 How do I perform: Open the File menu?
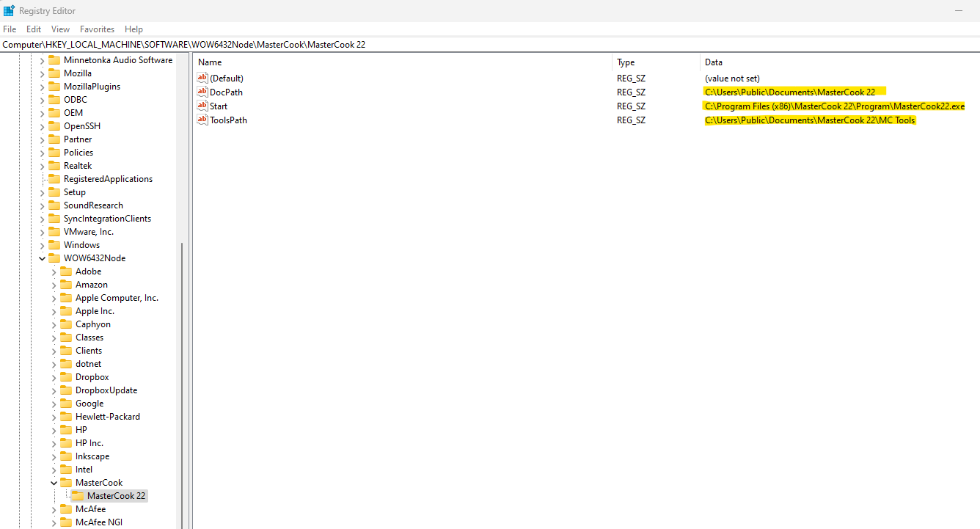click(10, 29)
